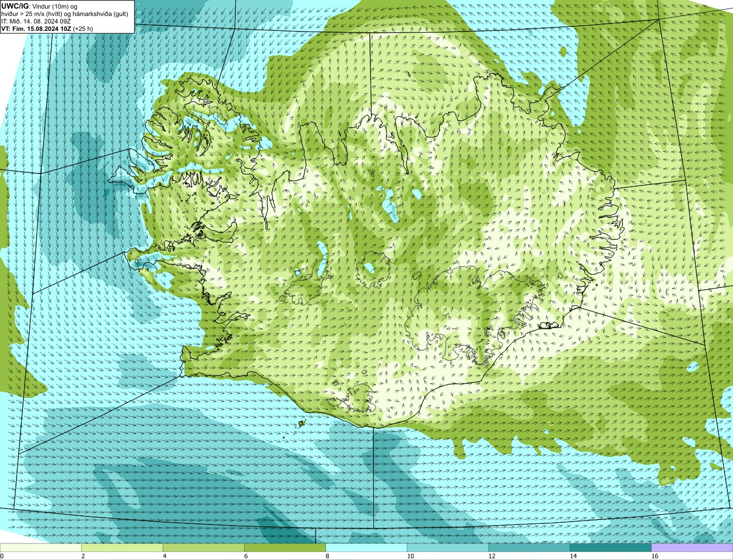The width and height of the screenshot is (733, 560).
Task: Pick the 0–2 m/s palest legend color
Action: click(41, 548)
